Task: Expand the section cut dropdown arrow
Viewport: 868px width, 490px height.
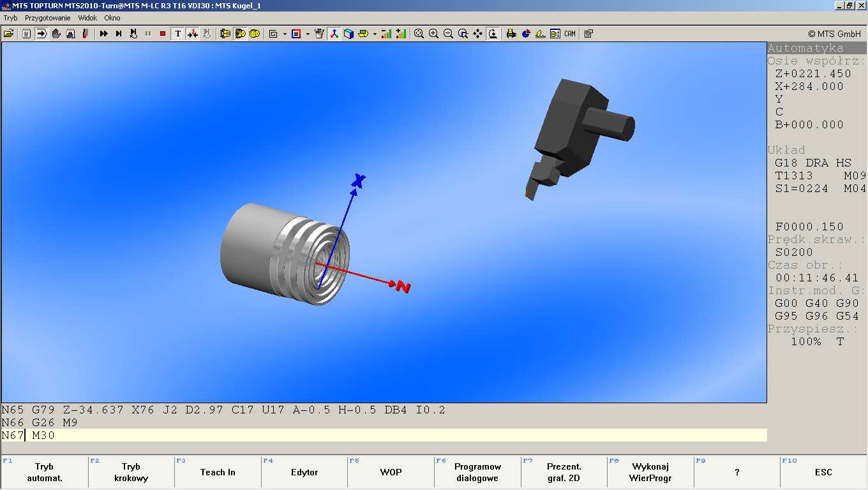Action: (x=375, y=34)
